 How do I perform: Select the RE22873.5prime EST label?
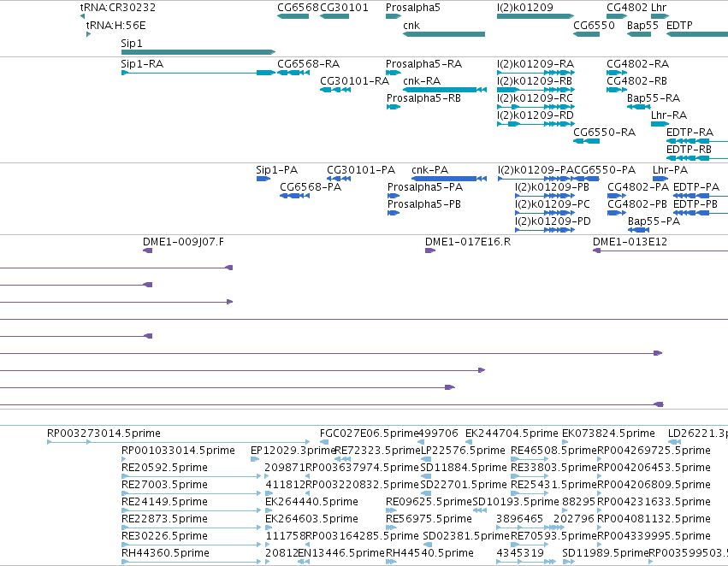(164, 519)
